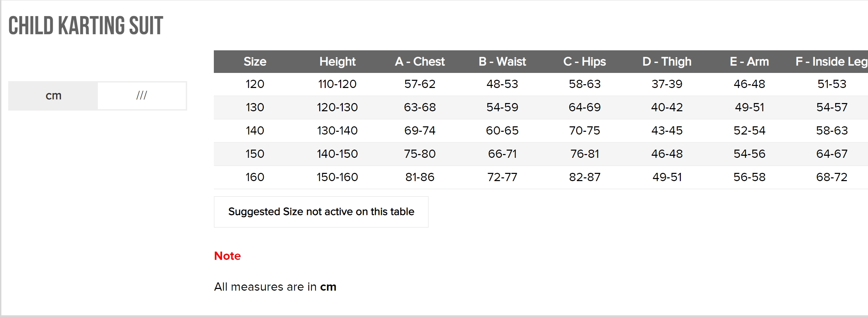Click the F - Inside Leg header

point(831,62)
